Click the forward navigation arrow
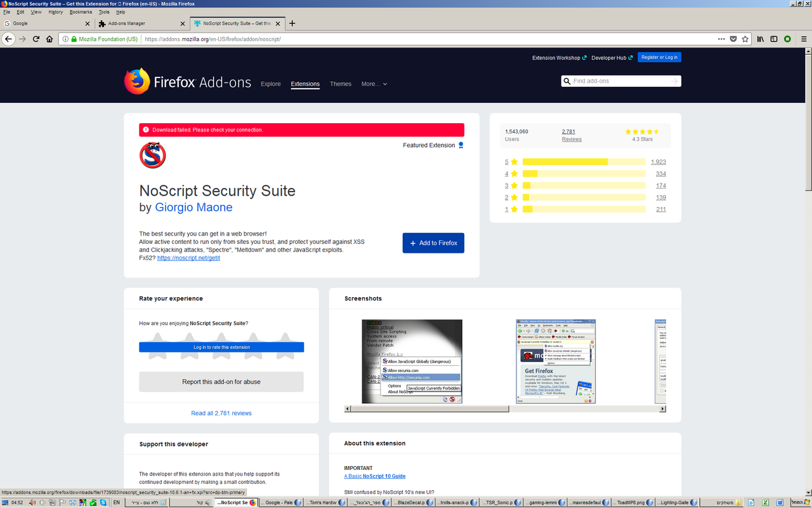812x508 pixels. pyautogui.click(x=23, y=39)
